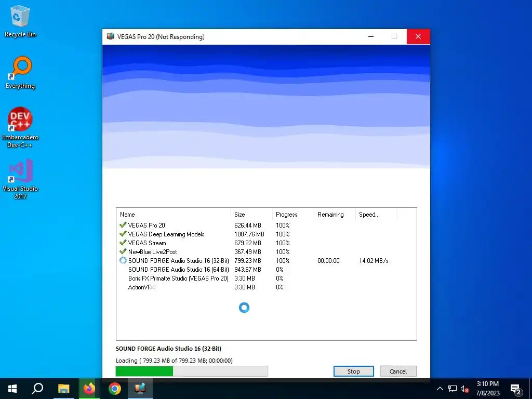Open the notification center icon
The image size is (532, 399).
pyautogui.click(x=516, y=389)
